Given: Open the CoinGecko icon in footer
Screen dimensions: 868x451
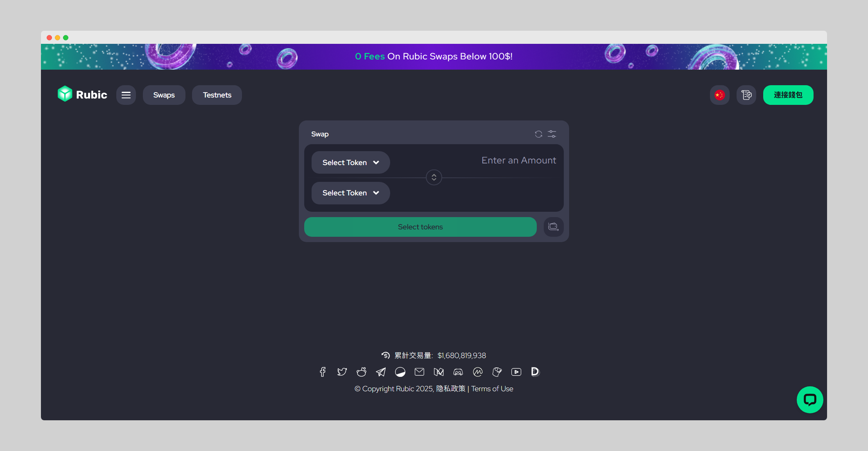Looking at the screenshot, I should 497,372.
